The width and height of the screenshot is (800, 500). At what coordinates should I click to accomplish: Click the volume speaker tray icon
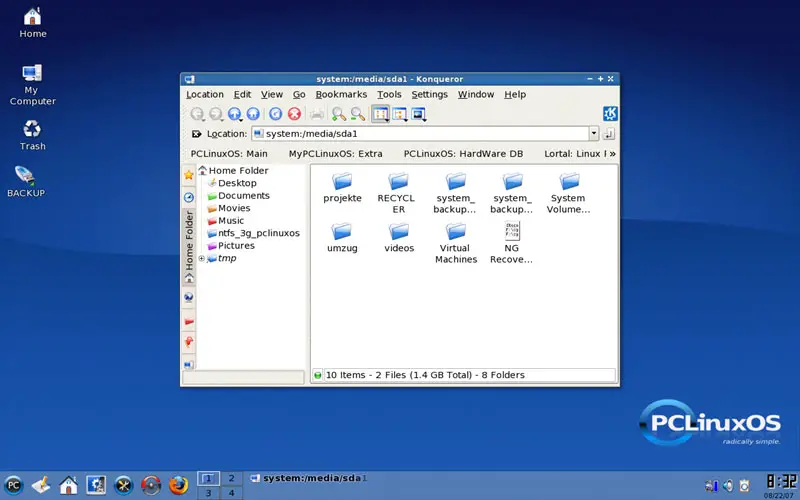(x=728, y=485)
